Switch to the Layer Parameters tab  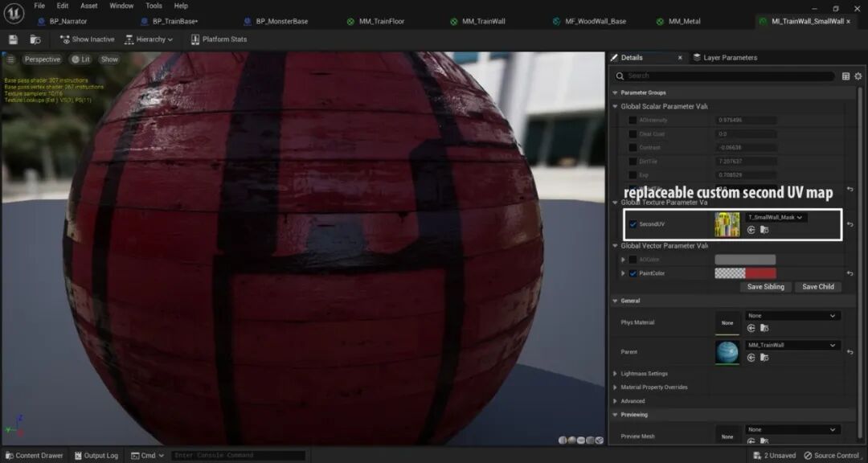pos(725,58)
